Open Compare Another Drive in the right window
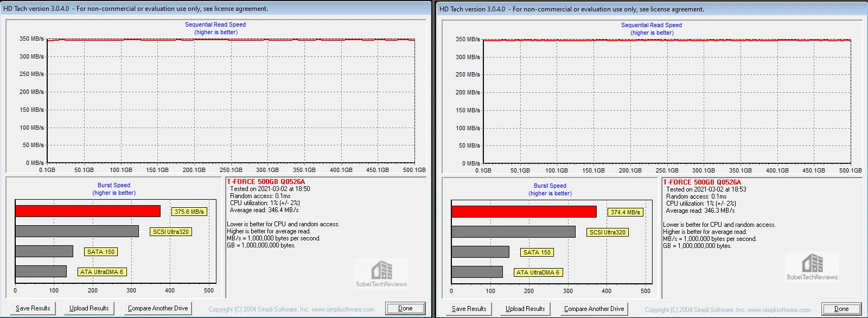Screen dimensions: 868x318 pyautogui.click(x=594, y=309)
